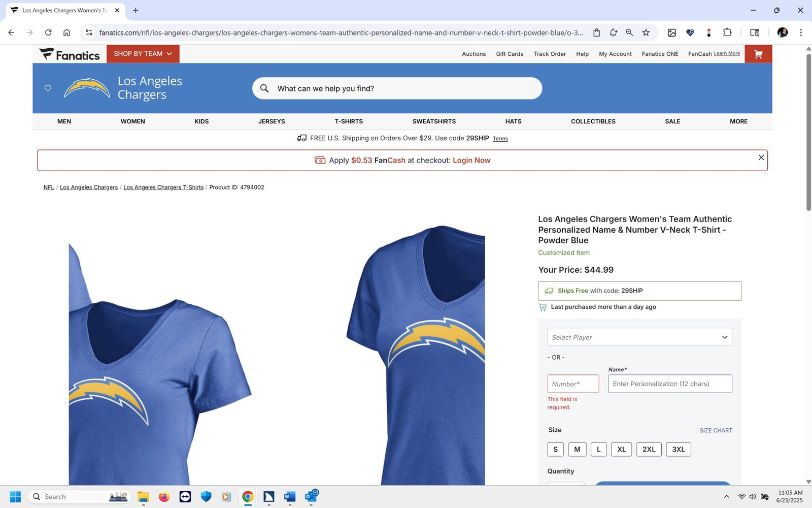
Task: Click the Number input field
Action: [573, 384]
